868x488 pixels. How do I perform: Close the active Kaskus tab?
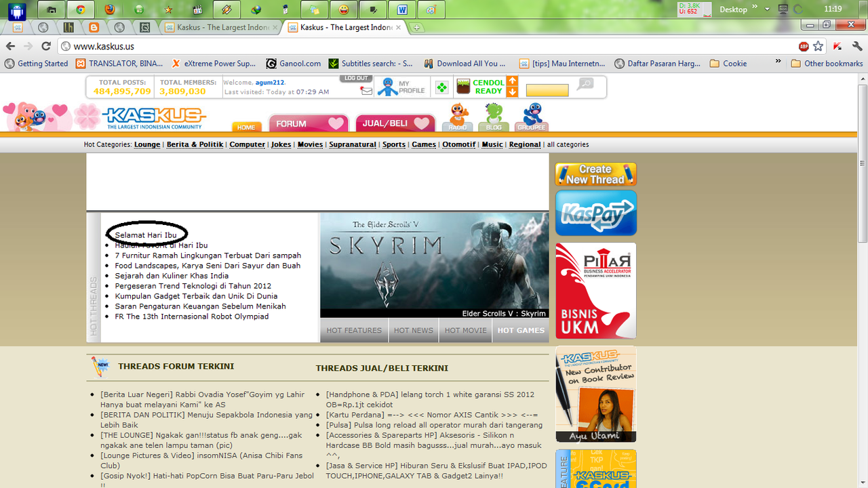click(x=398, y=27)
